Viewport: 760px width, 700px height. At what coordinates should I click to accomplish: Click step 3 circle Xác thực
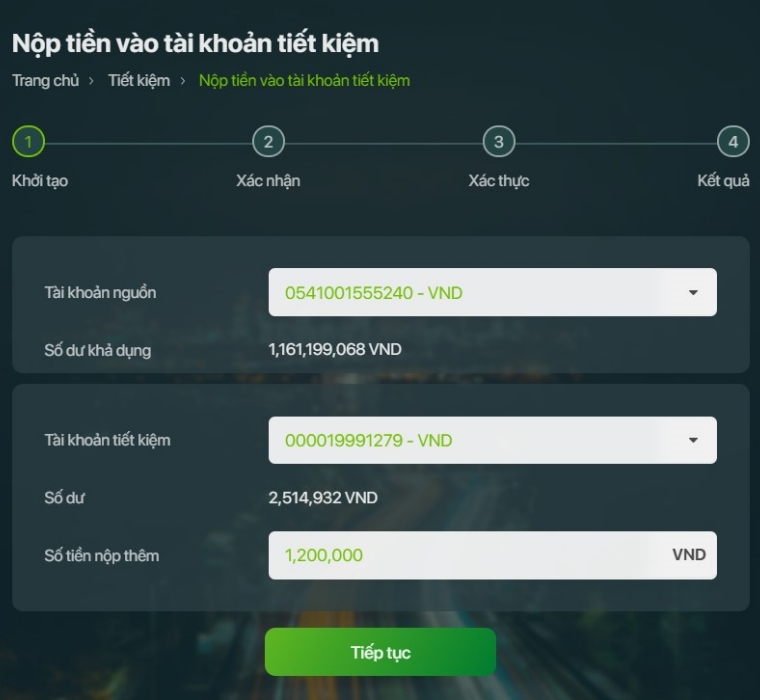[498, 142]
